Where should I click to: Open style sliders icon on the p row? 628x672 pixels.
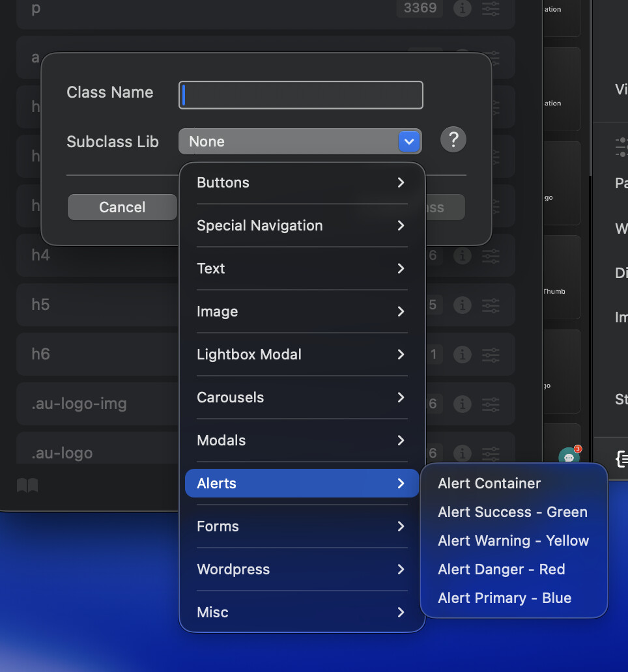[491, 9]
